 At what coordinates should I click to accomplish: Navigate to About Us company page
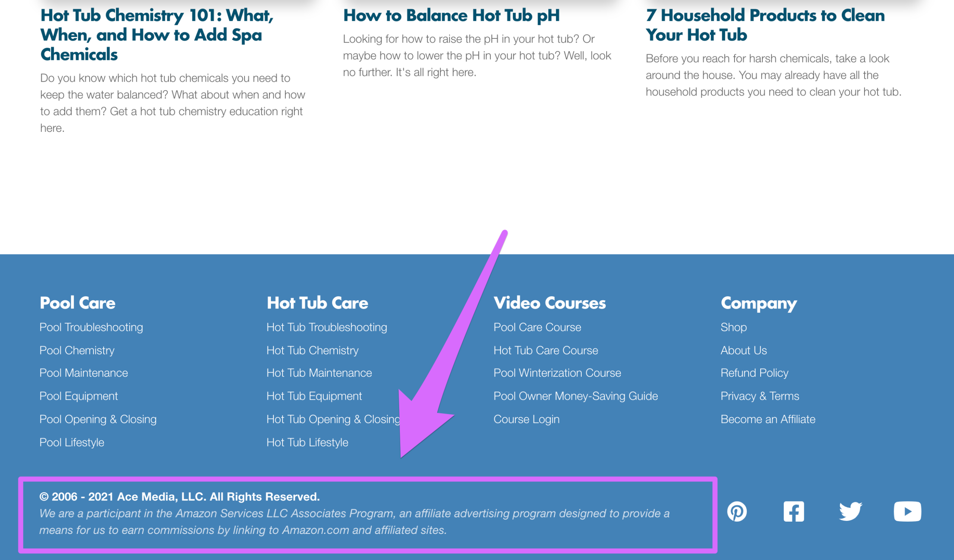click(744, 349)
